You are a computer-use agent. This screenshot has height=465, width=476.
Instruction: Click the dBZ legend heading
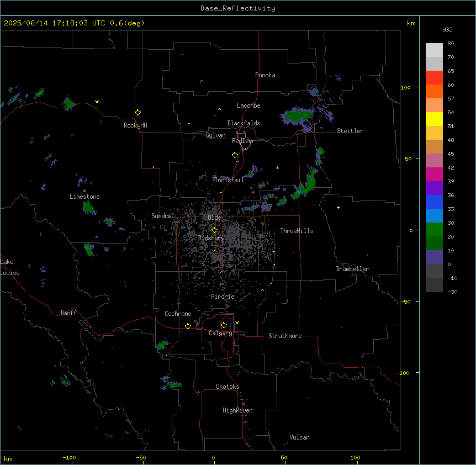447,29
